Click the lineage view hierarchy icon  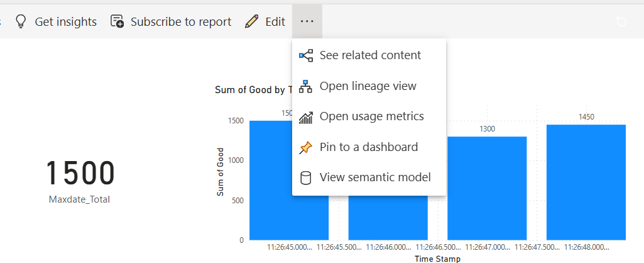(305, 86)
